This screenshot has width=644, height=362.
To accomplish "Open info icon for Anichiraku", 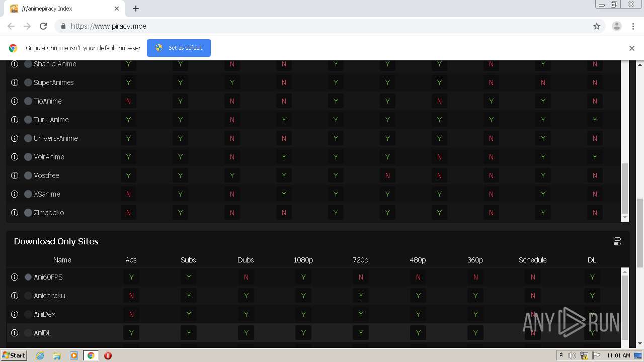I will pyautogui.click(x=15, y=296).
